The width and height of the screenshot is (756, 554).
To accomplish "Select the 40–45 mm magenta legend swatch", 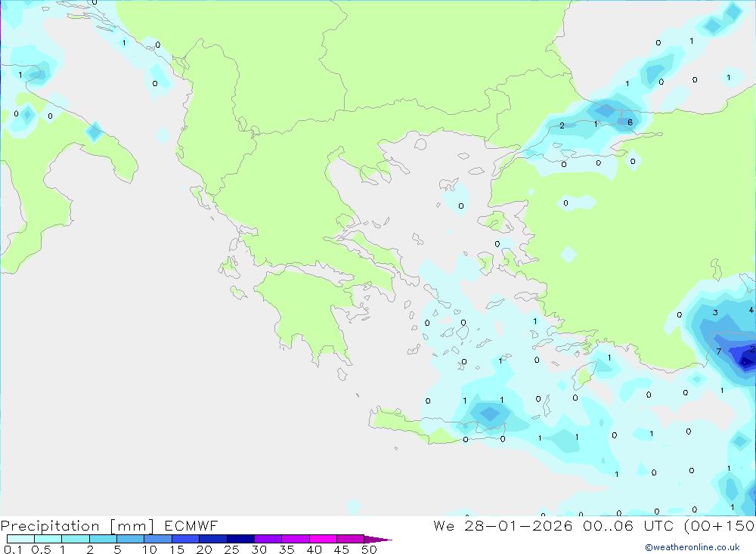I will click(323, 539).
